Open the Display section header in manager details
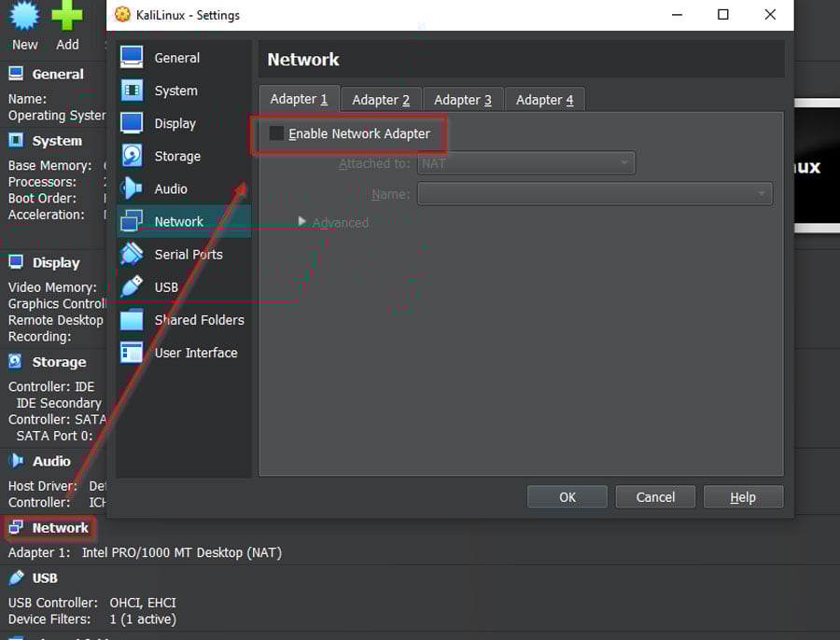The height and width of the screenshot is (640, 840). tap(56, 262)
